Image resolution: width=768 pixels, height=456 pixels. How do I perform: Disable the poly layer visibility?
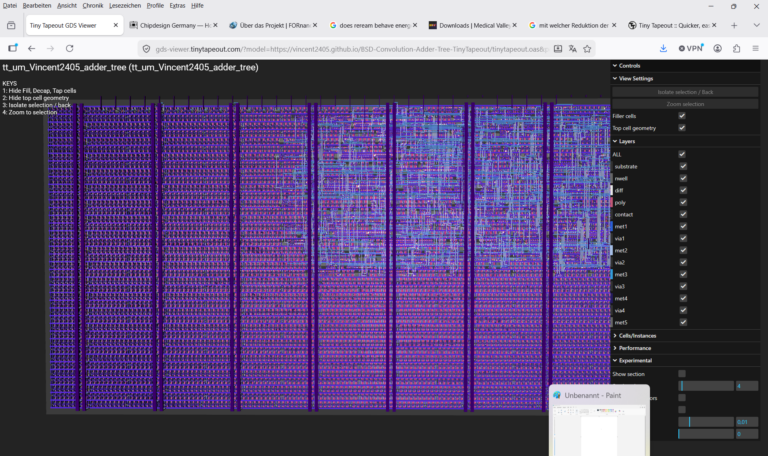[683, 202]
